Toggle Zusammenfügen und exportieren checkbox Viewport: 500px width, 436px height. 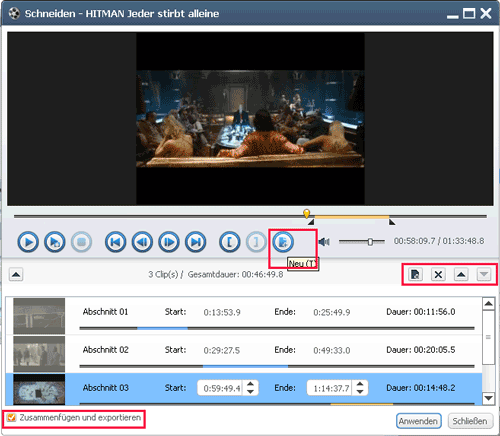(x=12, y=418)
